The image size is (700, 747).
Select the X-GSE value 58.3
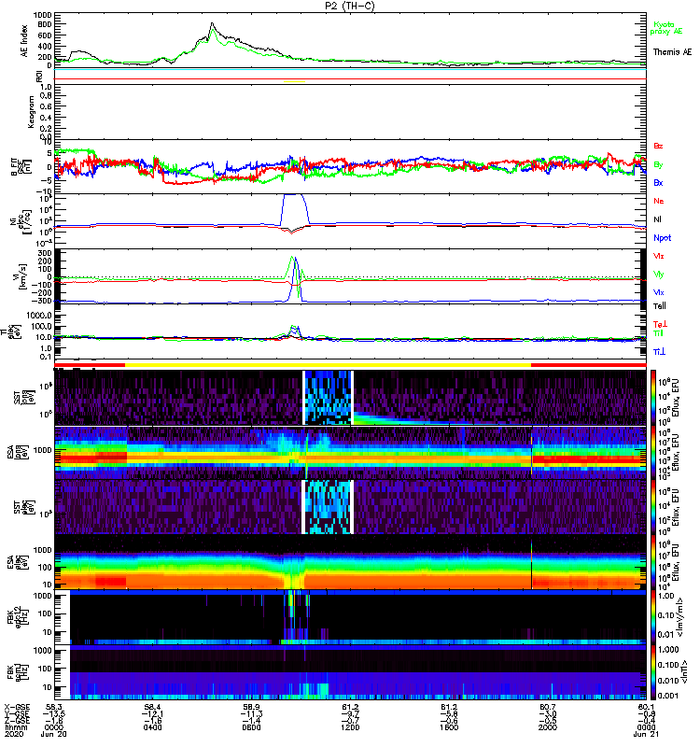tap(53, 707)
